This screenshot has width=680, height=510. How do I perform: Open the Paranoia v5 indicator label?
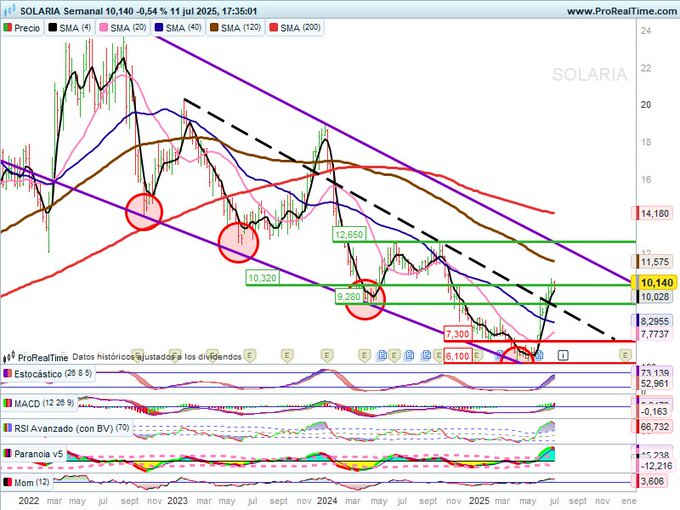coord(33,454)
